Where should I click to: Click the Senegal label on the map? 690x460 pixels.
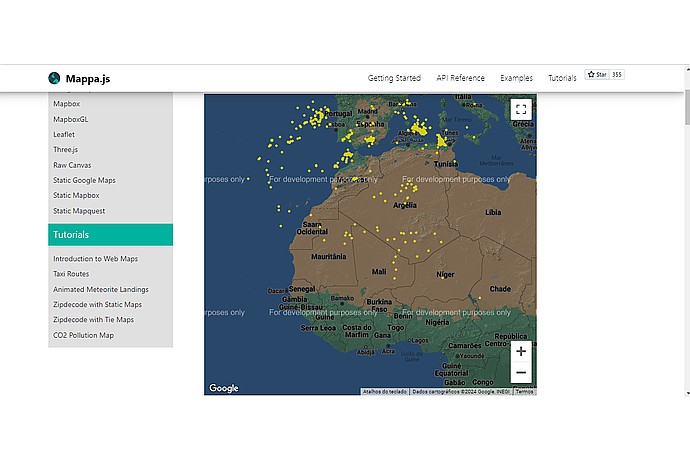(302, 289)
